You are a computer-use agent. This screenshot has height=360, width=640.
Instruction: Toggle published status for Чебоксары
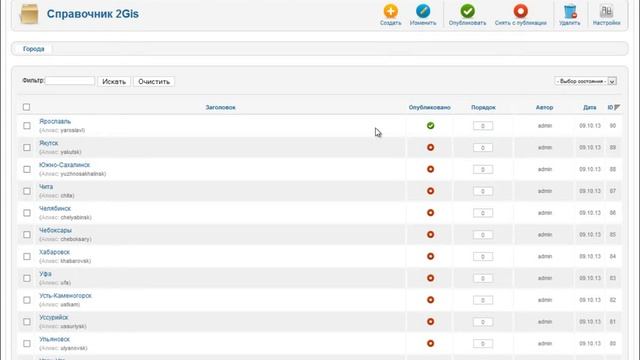[x=430, y=234]
